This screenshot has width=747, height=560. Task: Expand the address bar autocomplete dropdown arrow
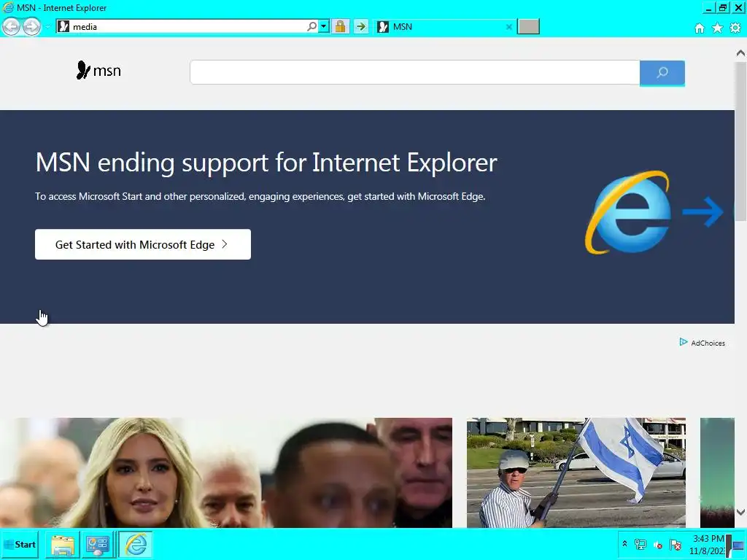(x=324, y=27)
